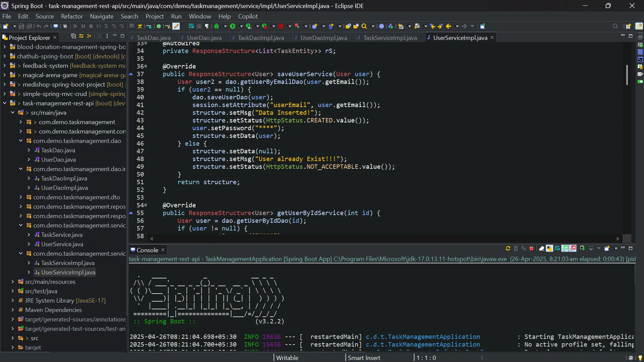Toggle Block Selection Mode in toolbar
Image resolution: width=644 pixels, height=362 pixels.
199,26
